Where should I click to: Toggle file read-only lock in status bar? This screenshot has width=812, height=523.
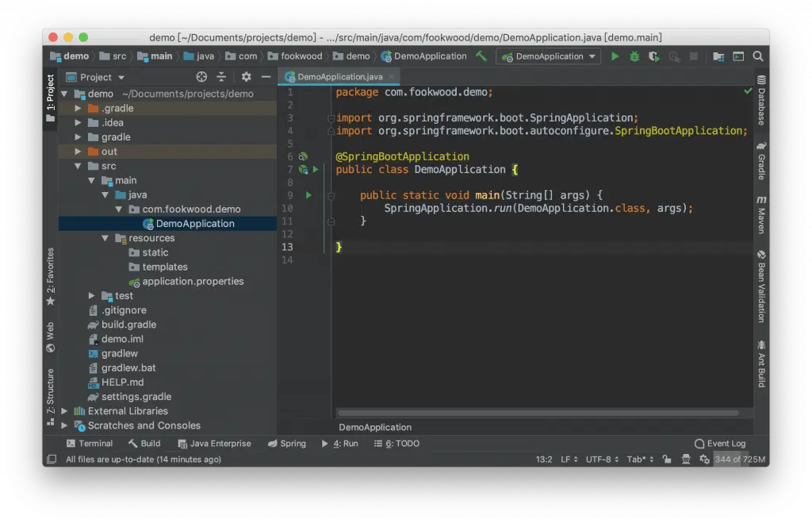[666, 460]
